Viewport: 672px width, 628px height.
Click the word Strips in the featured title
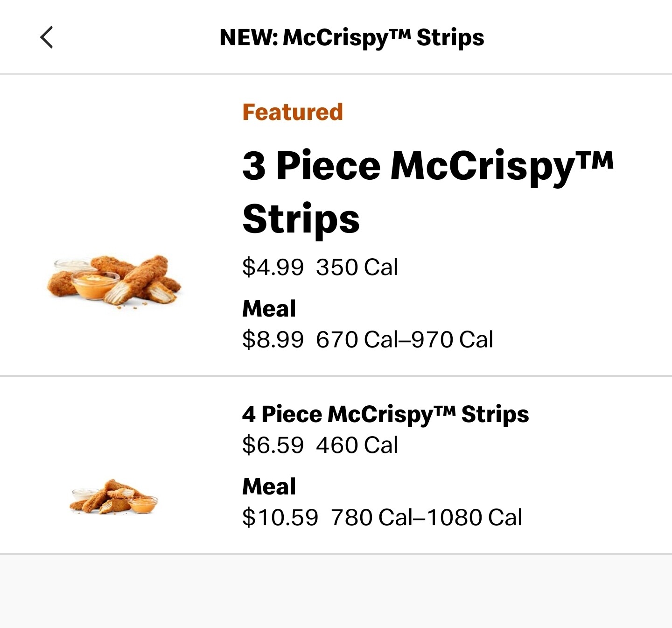tap(301, 219)
